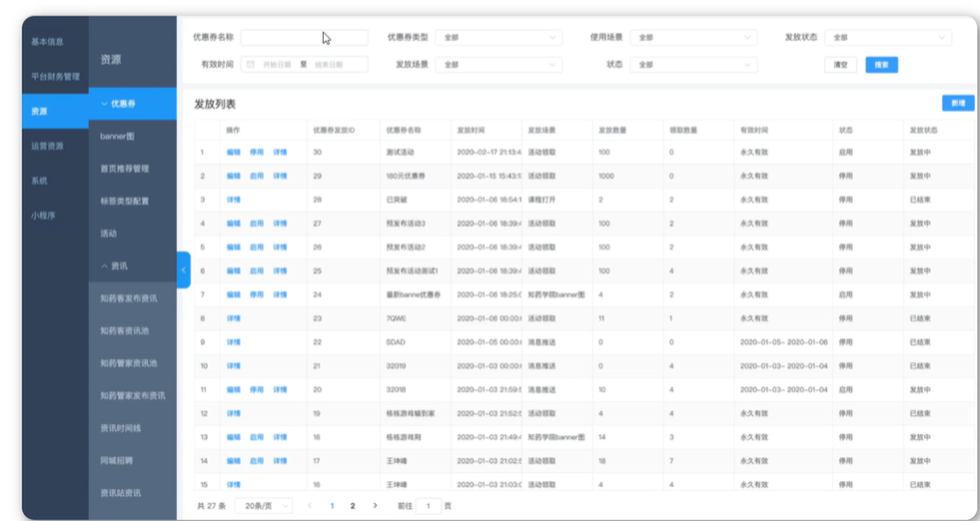Click the 开始日期 date input
The image size is (980, 521).
[x=277, y=64]
